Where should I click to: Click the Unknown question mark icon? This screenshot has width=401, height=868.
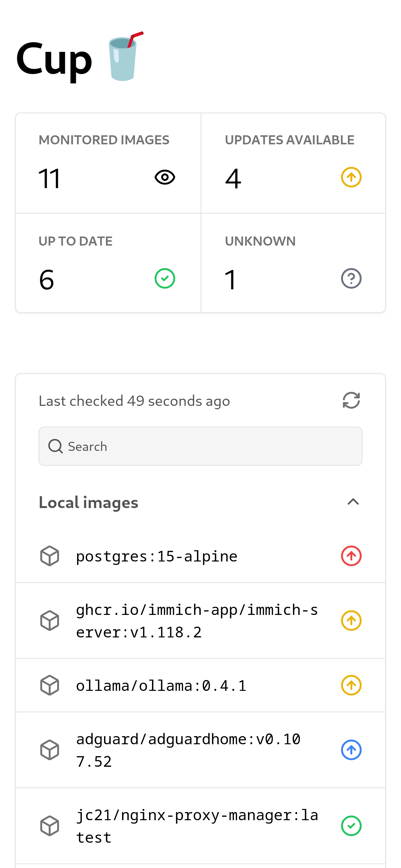[x=351, y=278]
